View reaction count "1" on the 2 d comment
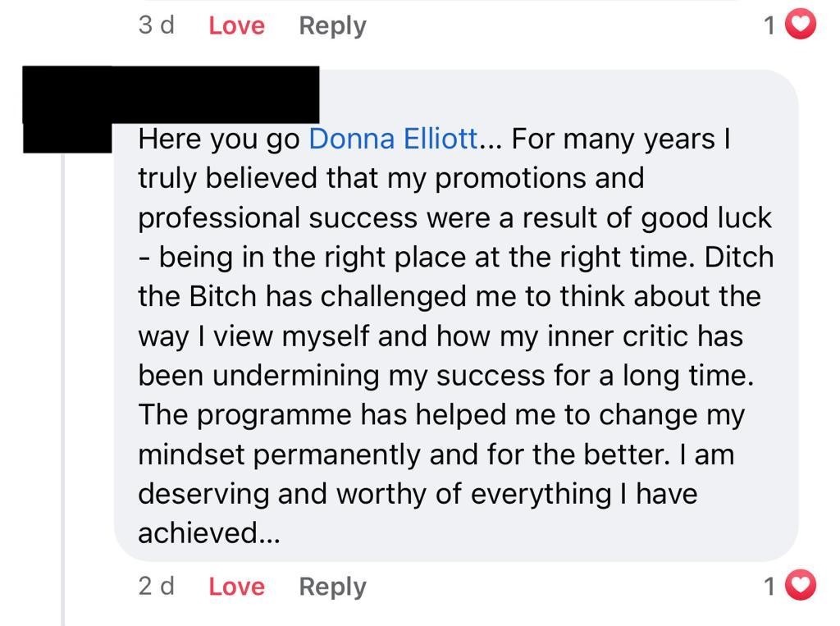 click(x=769, y=587)
